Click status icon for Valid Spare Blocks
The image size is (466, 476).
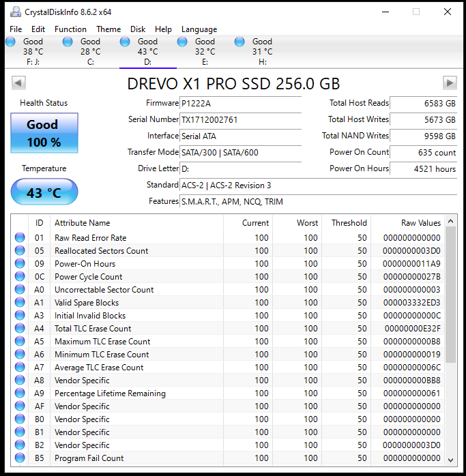pyautogui.click(x=20, y=302)
